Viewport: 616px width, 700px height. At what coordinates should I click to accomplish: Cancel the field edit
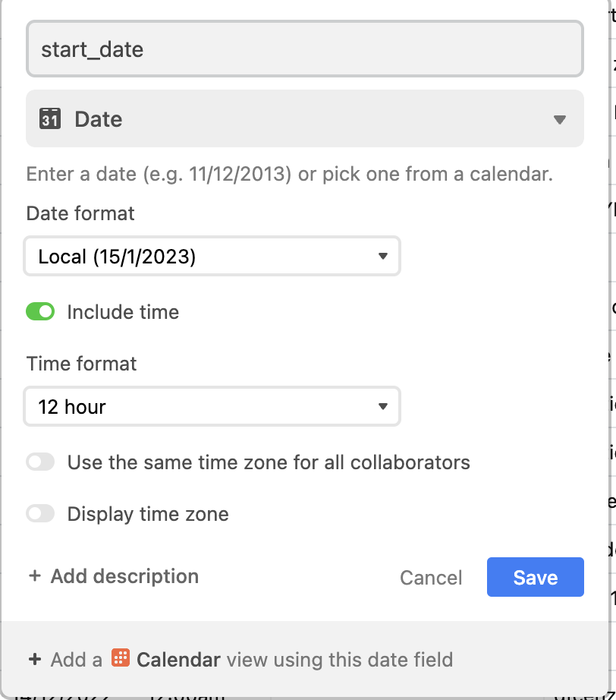431,578
